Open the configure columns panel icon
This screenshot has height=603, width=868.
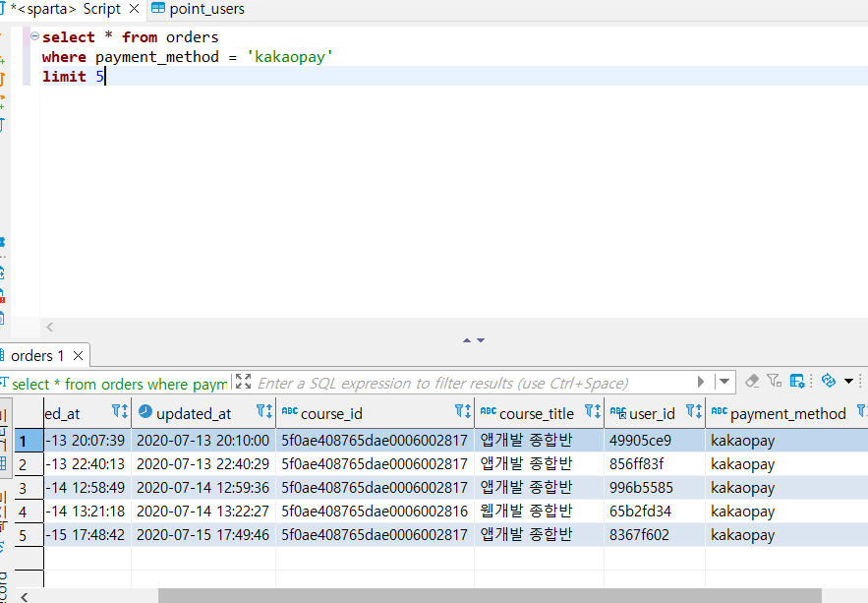[x=797, y=381]
